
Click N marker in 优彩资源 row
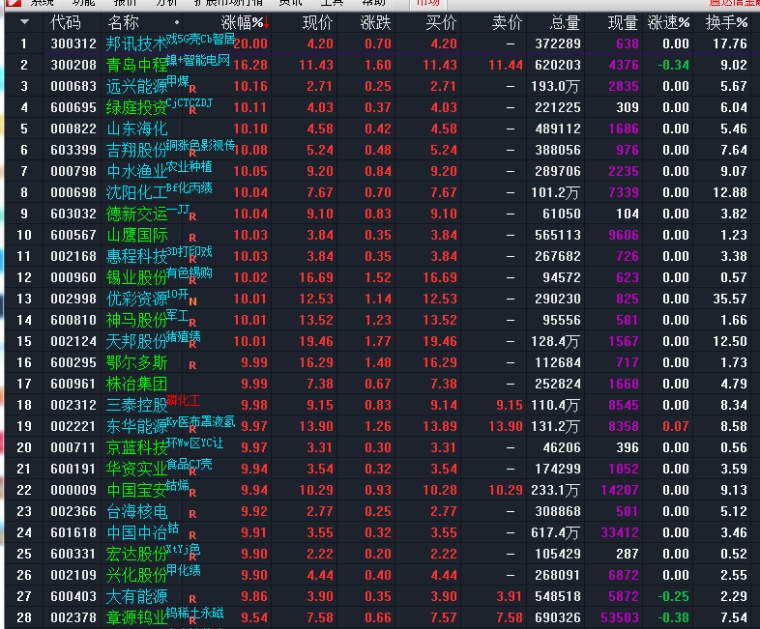click(x=192, y=301)
